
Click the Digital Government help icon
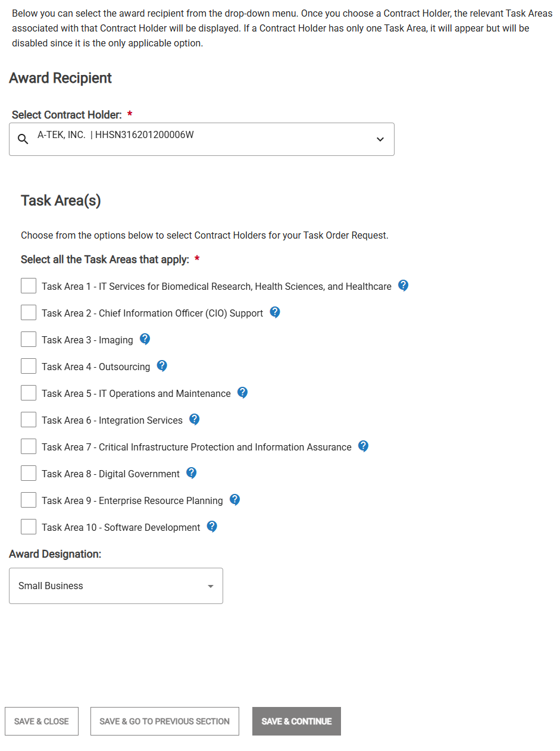point(191,473)
